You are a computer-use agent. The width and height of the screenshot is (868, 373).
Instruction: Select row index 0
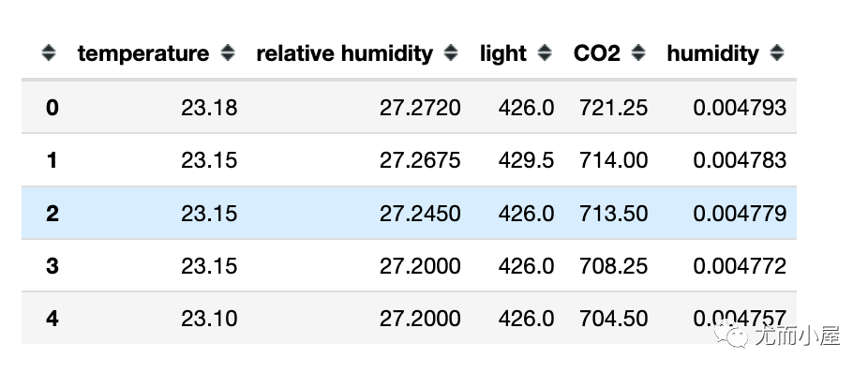(52, 108)
